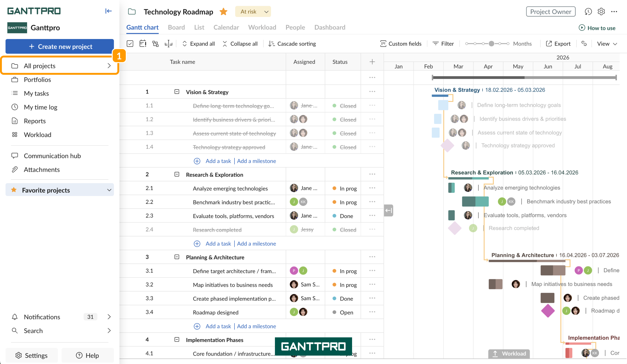Open the Workload tab in the project
The image size is (627, 364).
[x=262, y=27]
